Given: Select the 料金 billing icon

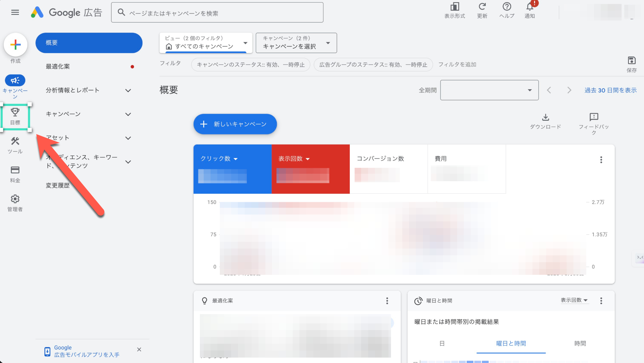Looking at the screenshot, I should click(15, 170).
